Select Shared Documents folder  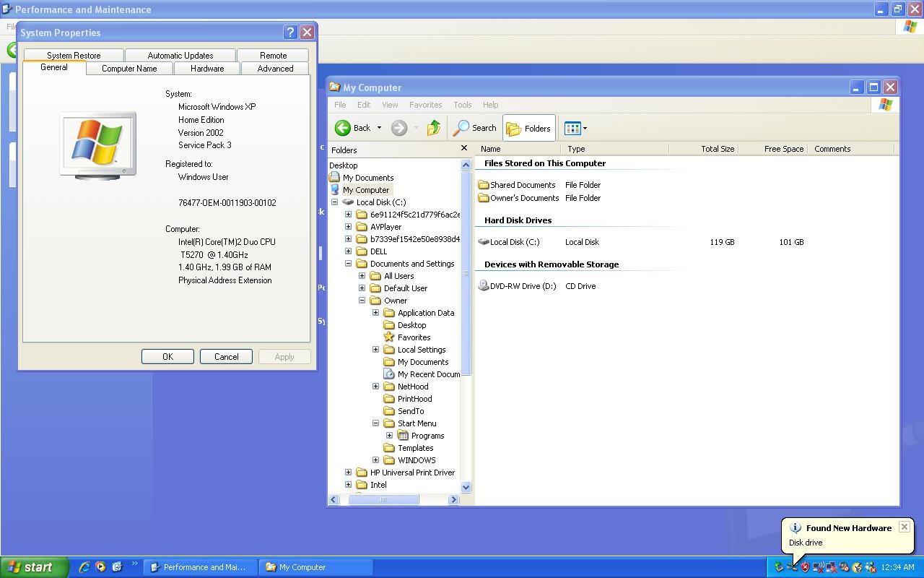coord(517,185)
